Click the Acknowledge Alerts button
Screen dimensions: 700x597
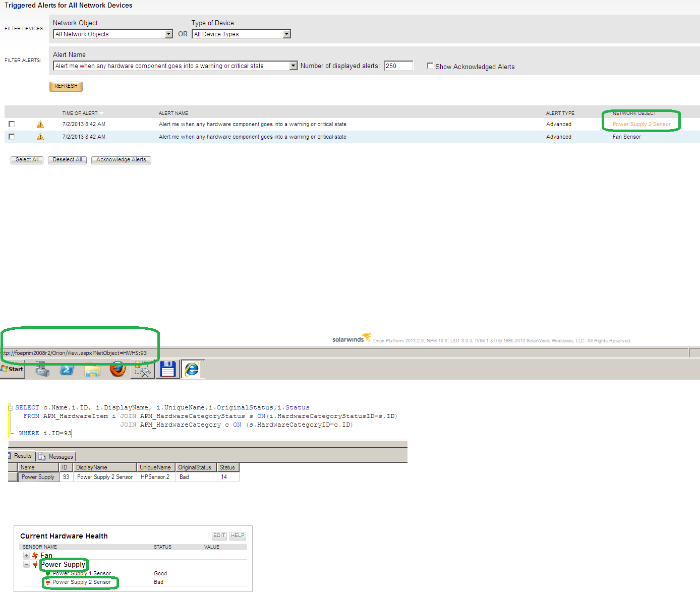[121, 160]
